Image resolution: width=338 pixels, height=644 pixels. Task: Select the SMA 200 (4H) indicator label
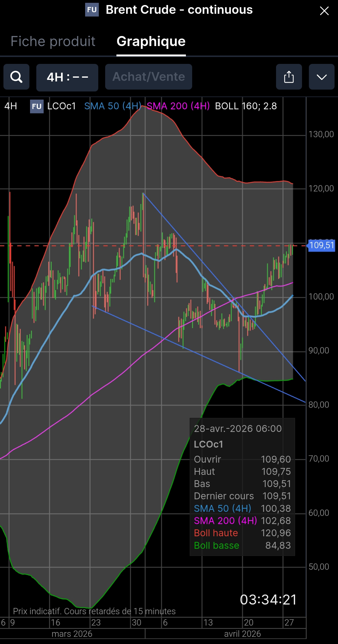point(178,106)
